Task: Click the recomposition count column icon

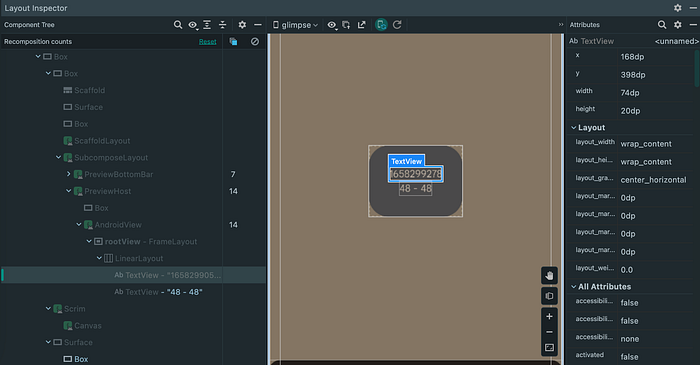Action: point(233,41)
